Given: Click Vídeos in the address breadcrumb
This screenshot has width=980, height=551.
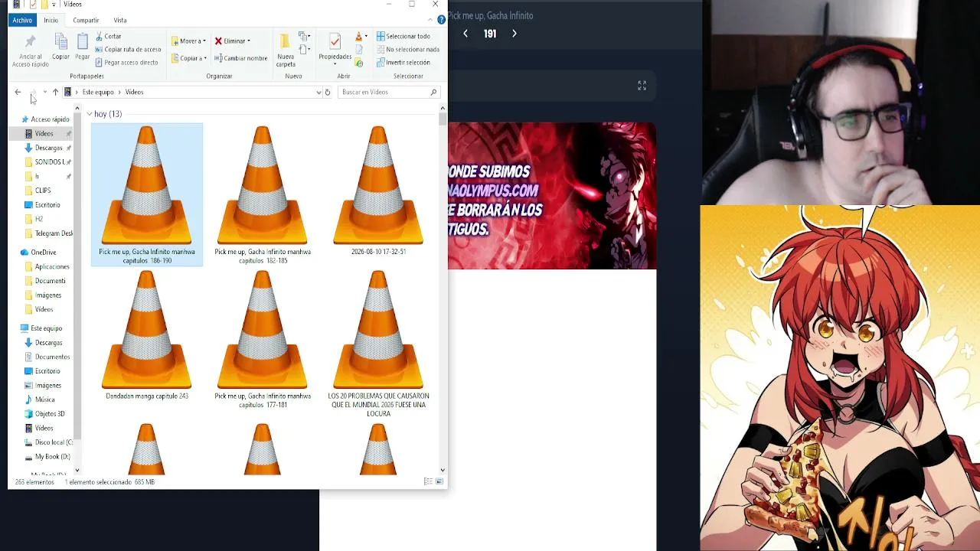Looking at the screenshot, I should (x=134, y=92).
